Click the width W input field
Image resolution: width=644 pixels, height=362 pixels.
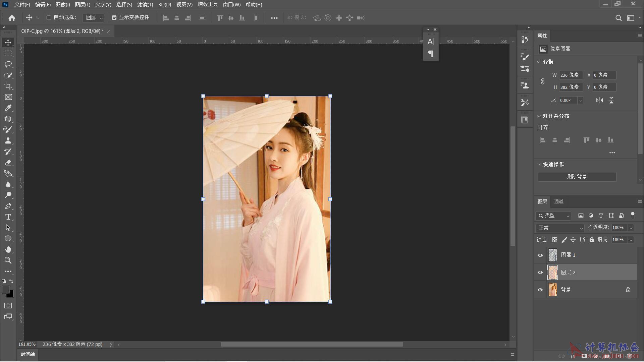tap(570, 75)
